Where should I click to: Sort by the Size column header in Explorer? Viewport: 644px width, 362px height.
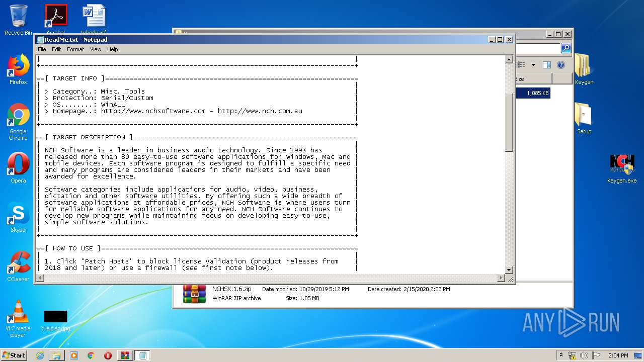click(x=533, y=79)
